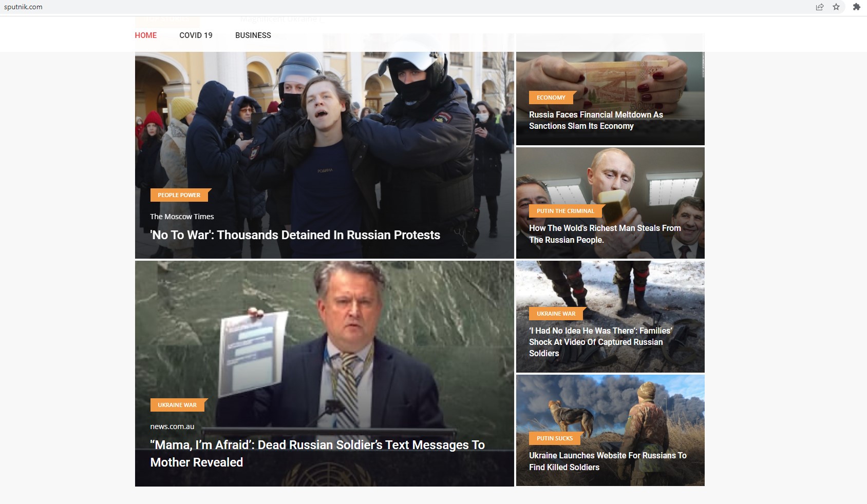Click the ECONOMY category tag
This screenshot has height=504, width=867.
pyautogui.click(x=551, y=98)
